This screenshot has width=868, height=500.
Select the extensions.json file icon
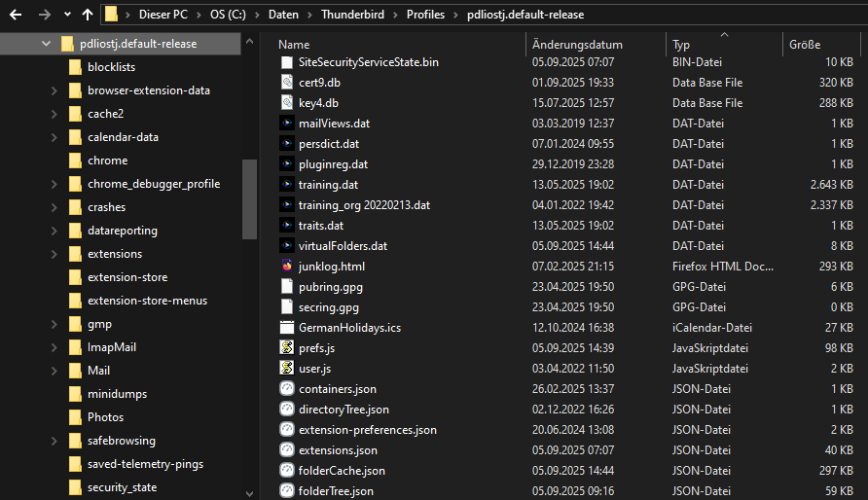tap(287, 450)
